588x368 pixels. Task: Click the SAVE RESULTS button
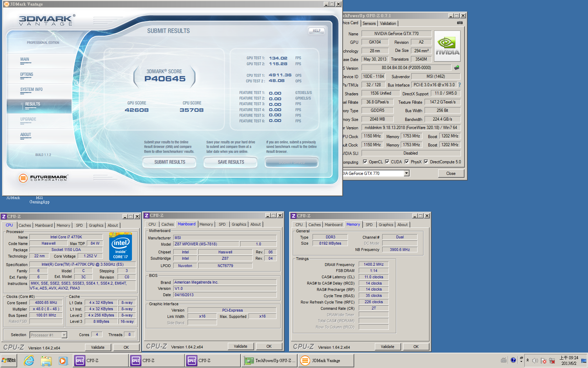[x=231, y=162]
